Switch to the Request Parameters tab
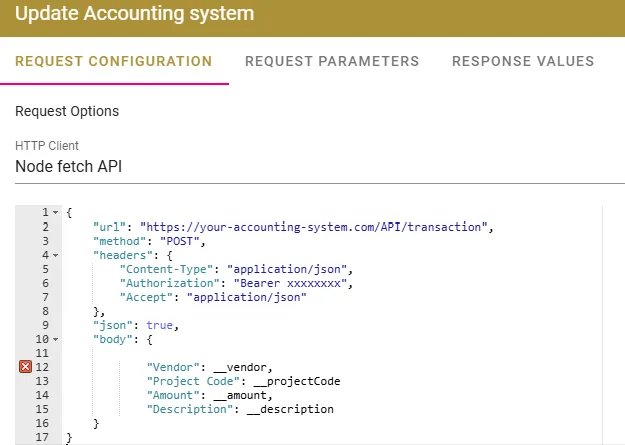Screen dimensions: 625x445 pyautogui.click(x=332, y=61)
